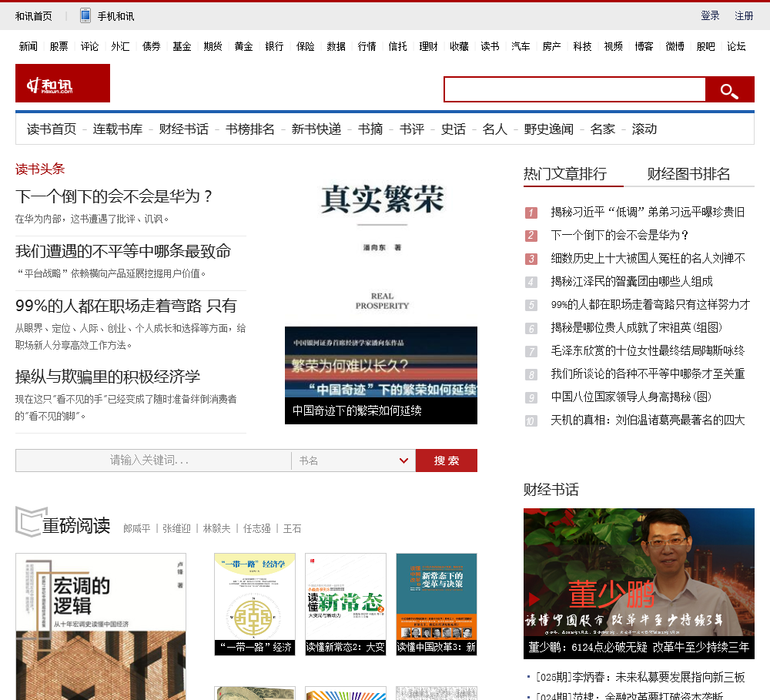
Task: Click rank number 2 badge in hot articles
Action: click(531, 236)
